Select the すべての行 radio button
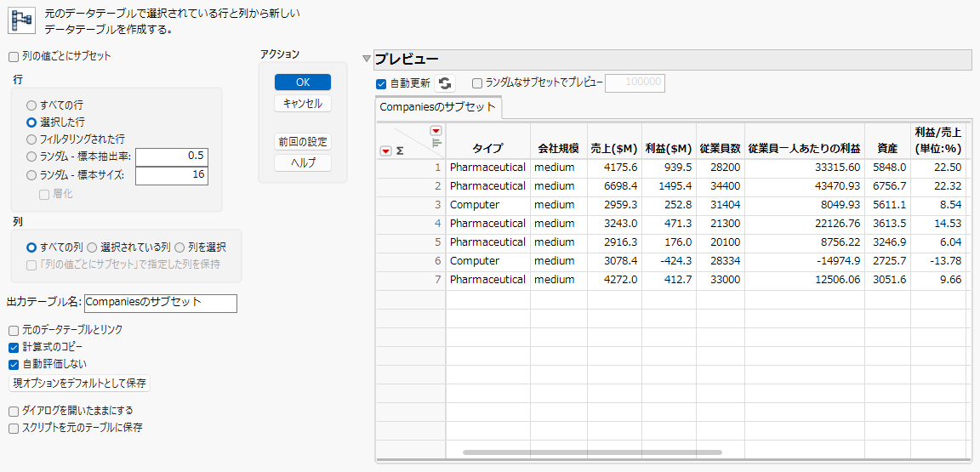Image resolution: width=980 pixels, height=472 pixels. [x=31, y=105]
